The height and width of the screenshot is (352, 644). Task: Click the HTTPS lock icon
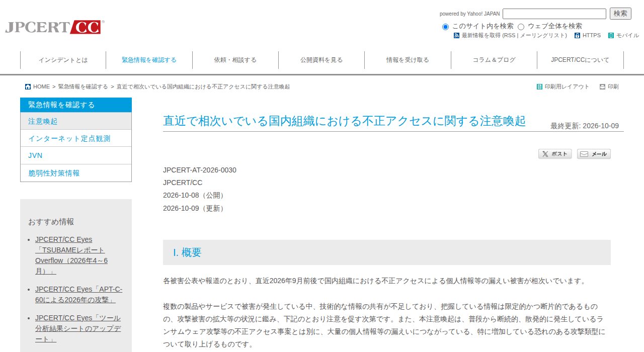[577, 36]
